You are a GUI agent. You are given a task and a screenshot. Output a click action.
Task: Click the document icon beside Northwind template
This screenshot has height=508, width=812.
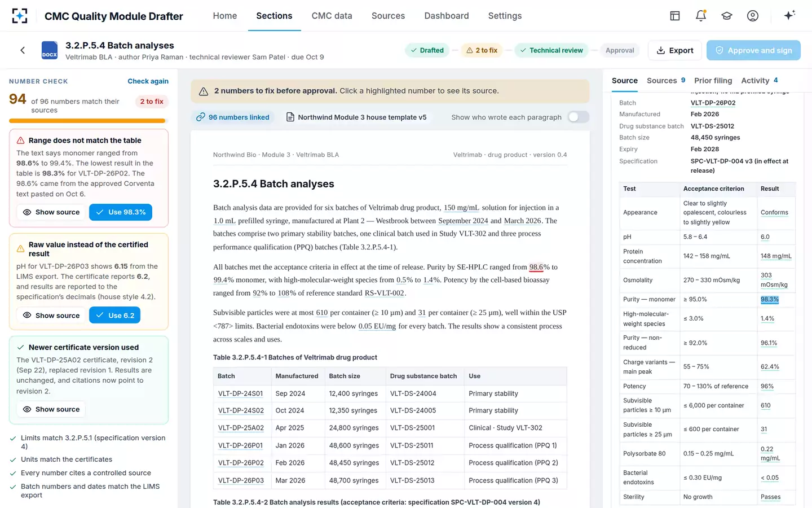pos(290,117)
